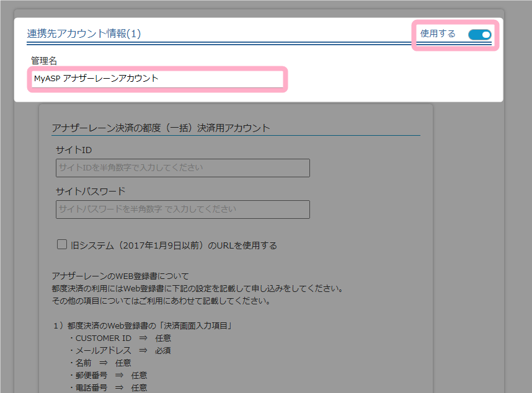
Task: Click the 郵便番号 任意 line
Action: [108, 376]
